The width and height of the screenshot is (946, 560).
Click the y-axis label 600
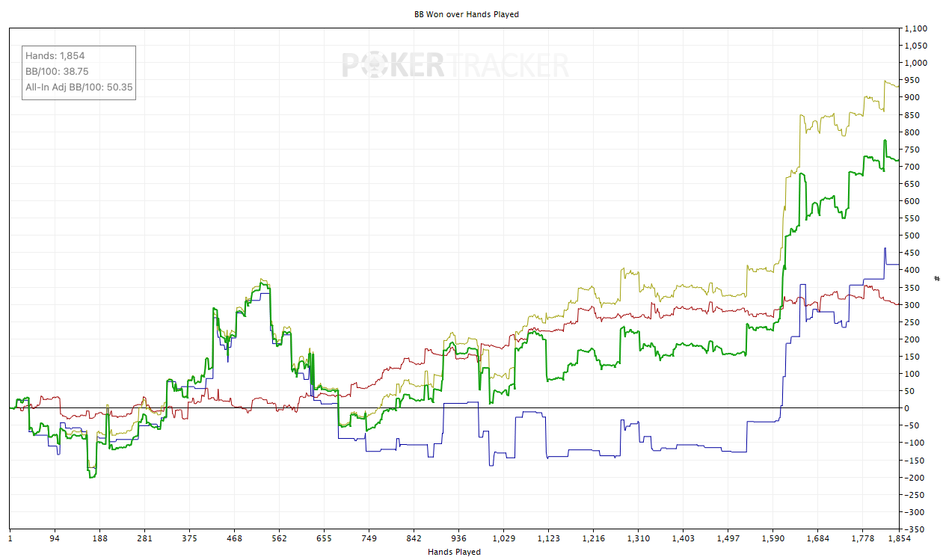click(912, 201)
